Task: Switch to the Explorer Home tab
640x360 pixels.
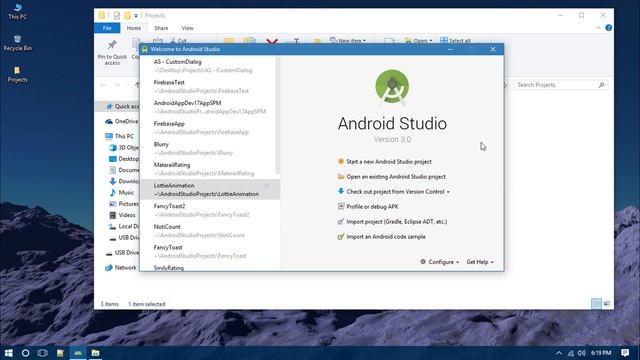Action: (x=133, y=28)
